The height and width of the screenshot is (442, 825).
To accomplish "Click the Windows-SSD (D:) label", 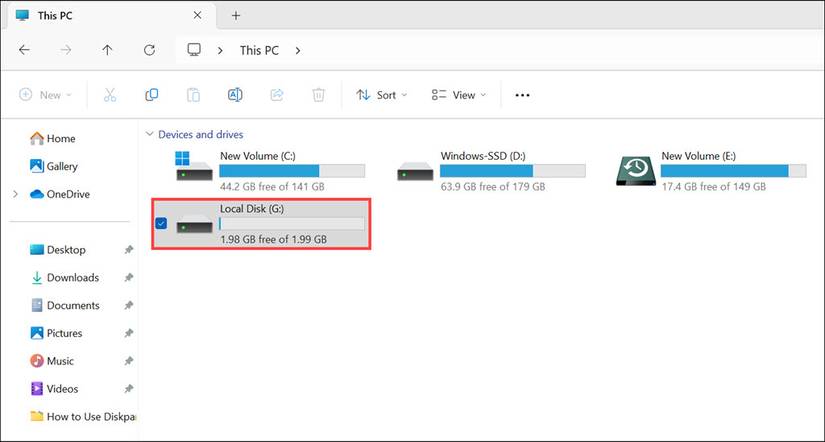I will click(483, 156).
